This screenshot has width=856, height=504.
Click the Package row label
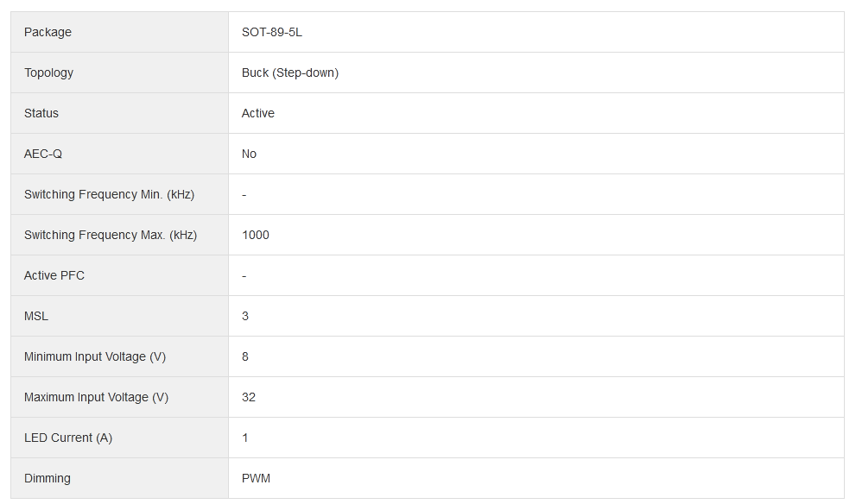click(x=48, y=33)
